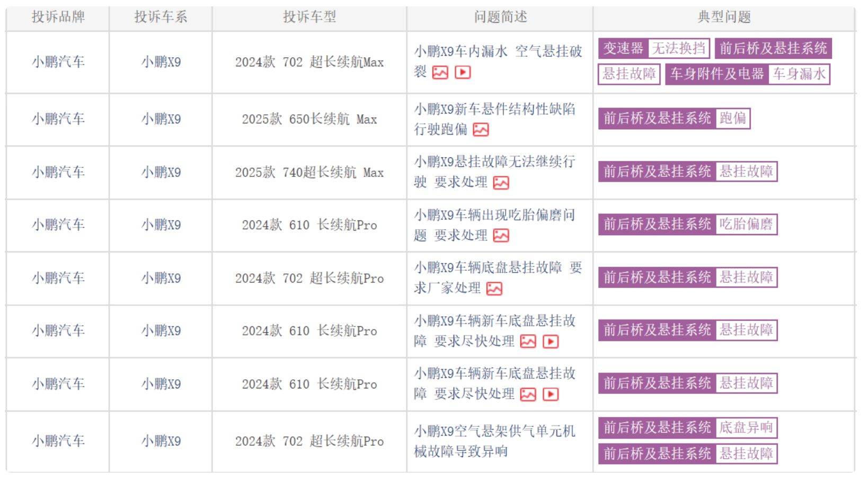This screenshot has height=480, width=868.
Task: Play the video icon after 空气悬挂破裂
Action: 463,73
